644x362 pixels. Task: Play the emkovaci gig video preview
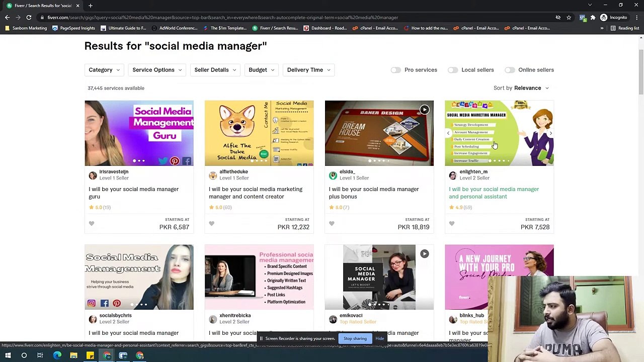click(425, 254)
